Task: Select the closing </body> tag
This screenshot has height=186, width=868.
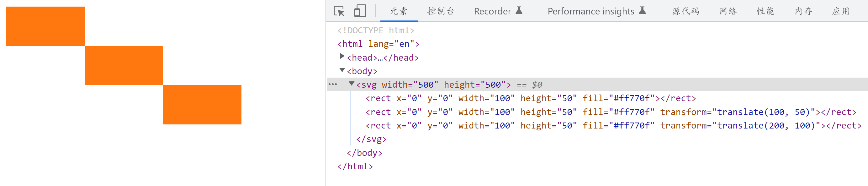Action: point(365,153)
